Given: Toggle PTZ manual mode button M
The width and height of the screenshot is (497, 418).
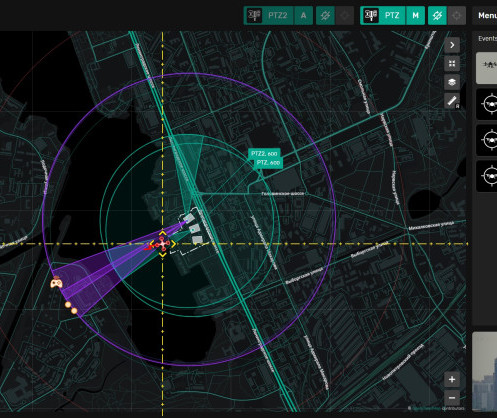Looking at the screenshot, I should (x=415, y=15).
